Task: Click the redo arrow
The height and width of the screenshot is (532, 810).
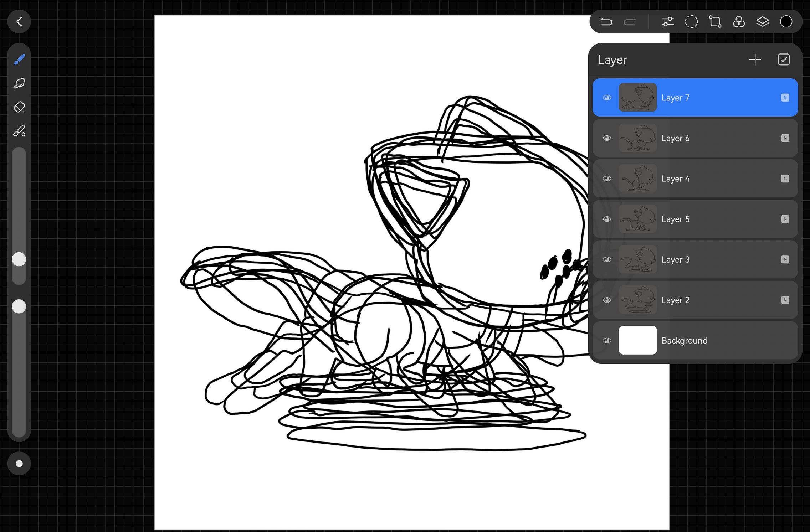Action: 630,22
